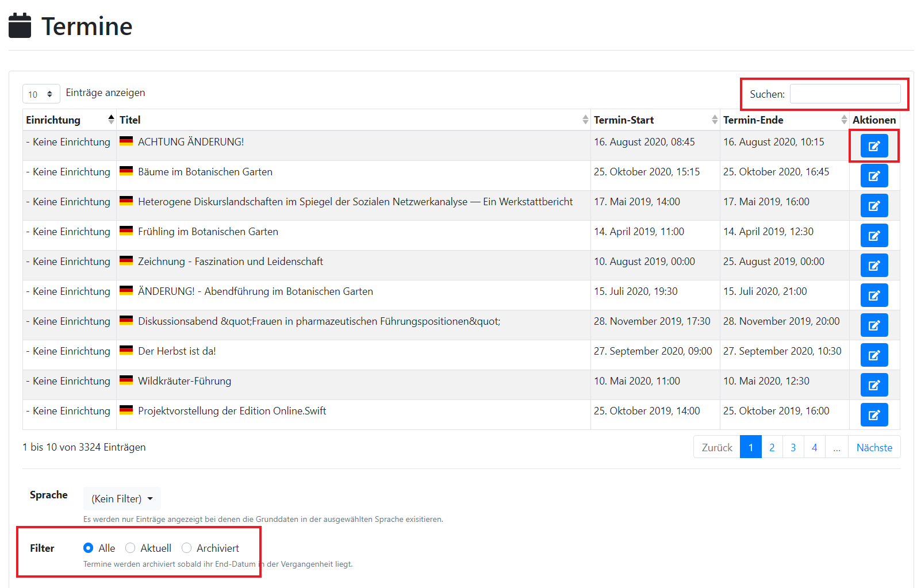The image size is (917, 588).
Task: Choose the 'Archiviert' filter radio button
Action: click(187, 548)
